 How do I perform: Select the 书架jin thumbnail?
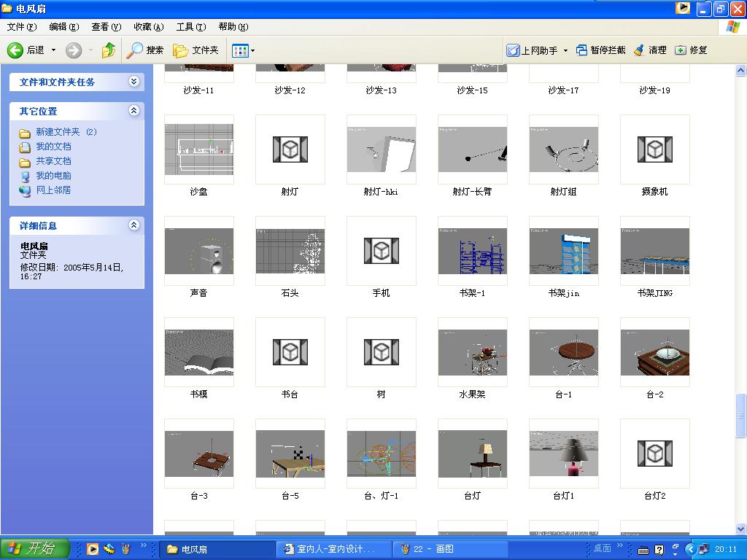point(564,251)
